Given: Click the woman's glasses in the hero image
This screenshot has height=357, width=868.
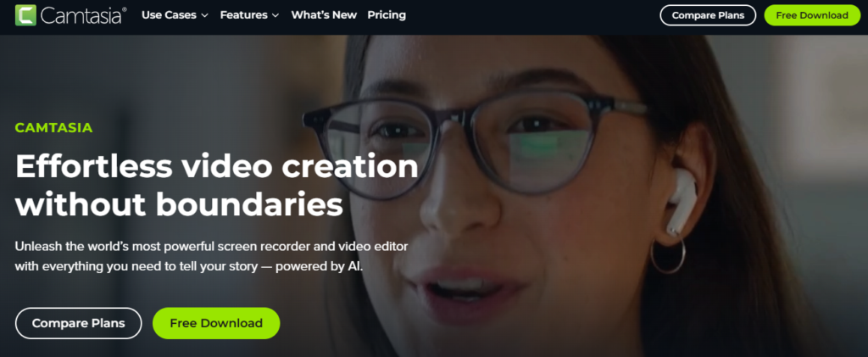Looking at the screenshot, I should 476,142.
